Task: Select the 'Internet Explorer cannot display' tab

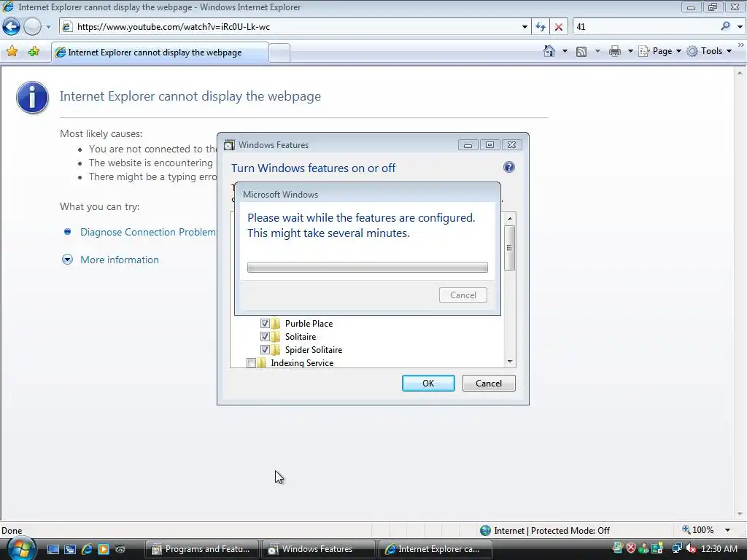Action: click(160, 52)
